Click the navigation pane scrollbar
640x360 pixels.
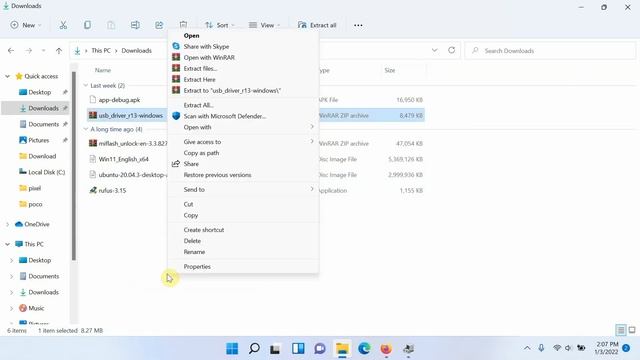[x=74, y=165]
